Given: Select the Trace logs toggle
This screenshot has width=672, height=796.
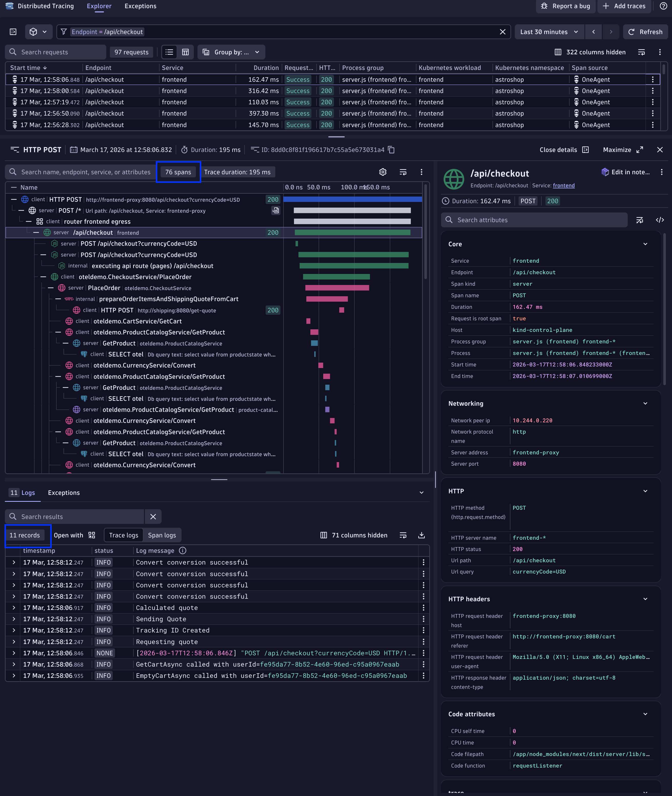Looking at the screenshot, I should coord(123,535).
